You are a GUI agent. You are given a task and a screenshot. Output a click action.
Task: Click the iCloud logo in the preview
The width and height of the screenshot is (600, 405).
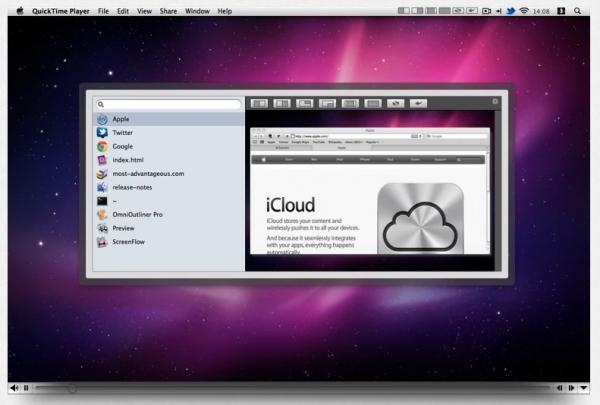click(421, 218)
